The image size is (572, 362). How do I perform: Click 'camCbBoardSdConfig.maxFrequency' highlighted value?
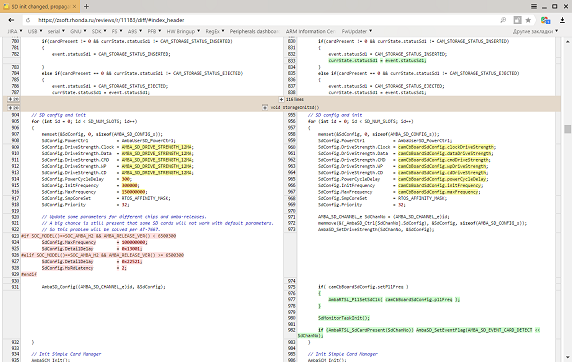pyautogui.click(x=439, y=192)
